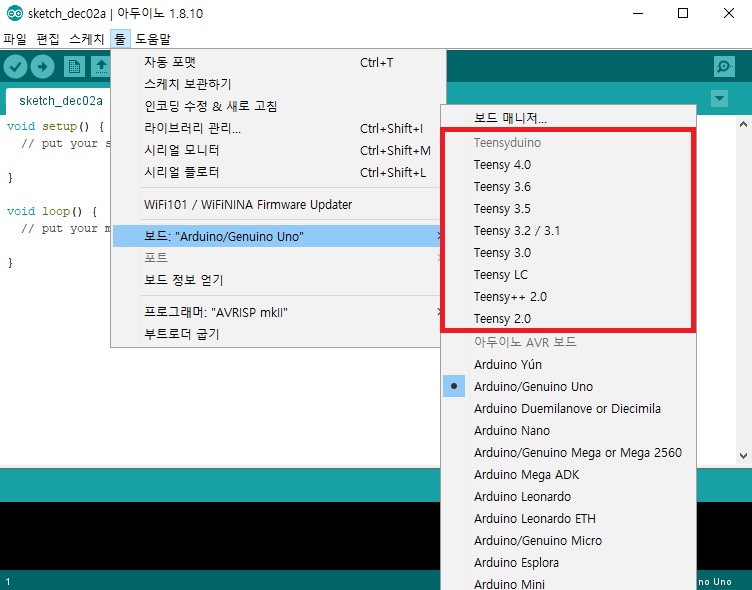Close the open 툴 menu

pos(120,39)
